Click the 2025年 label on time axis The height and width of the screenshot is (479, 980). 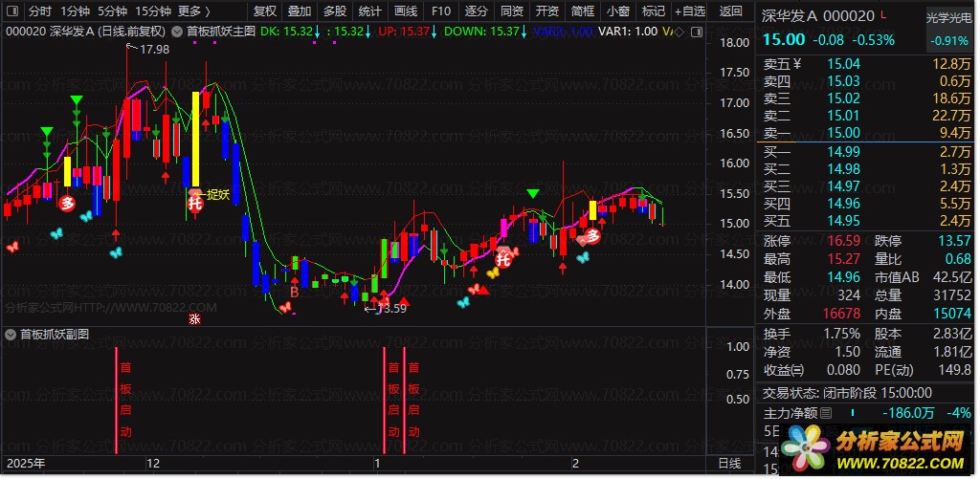click(x=26, y=464)
